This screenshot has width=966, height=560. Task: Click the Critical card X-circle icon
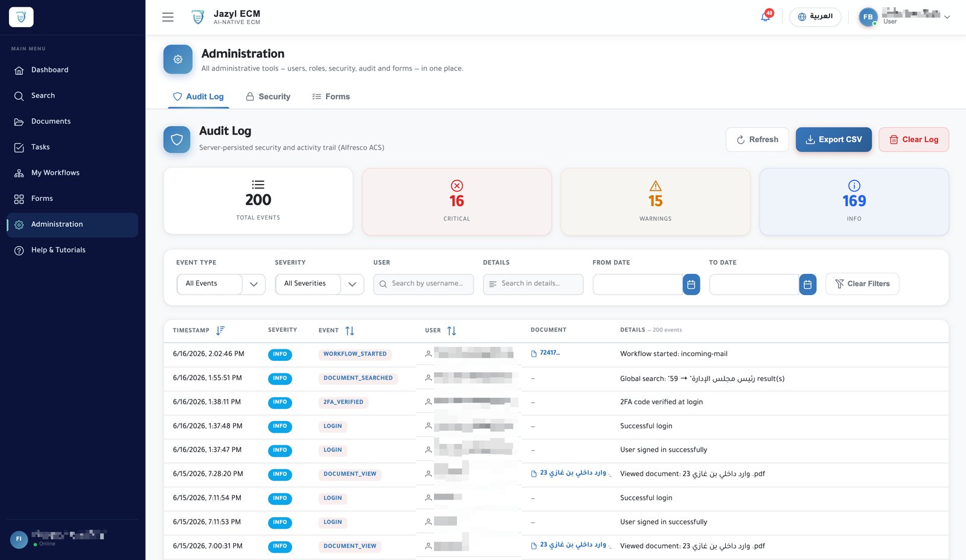coord(457,186)
